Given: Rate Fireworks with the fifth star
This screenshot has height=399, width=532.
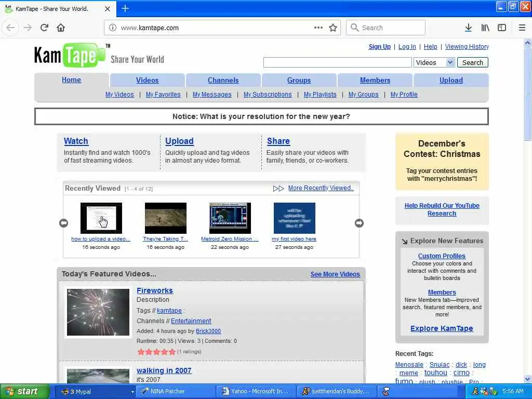Looking at the screenshot, I should point(172,352).
